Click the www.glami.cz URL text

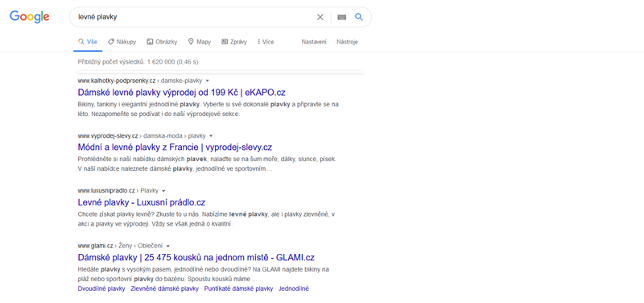(x=95, y=246)
